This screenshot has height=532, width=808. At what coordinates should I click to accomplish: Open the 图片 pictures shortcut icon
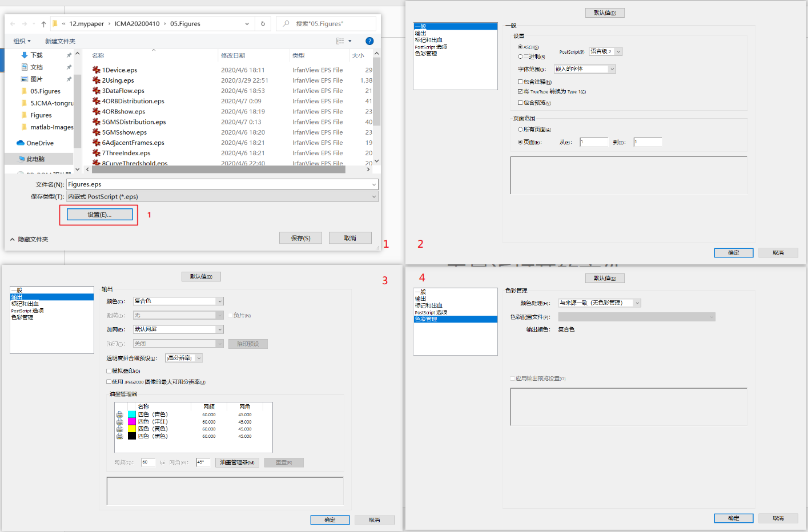tap(25, 79)
